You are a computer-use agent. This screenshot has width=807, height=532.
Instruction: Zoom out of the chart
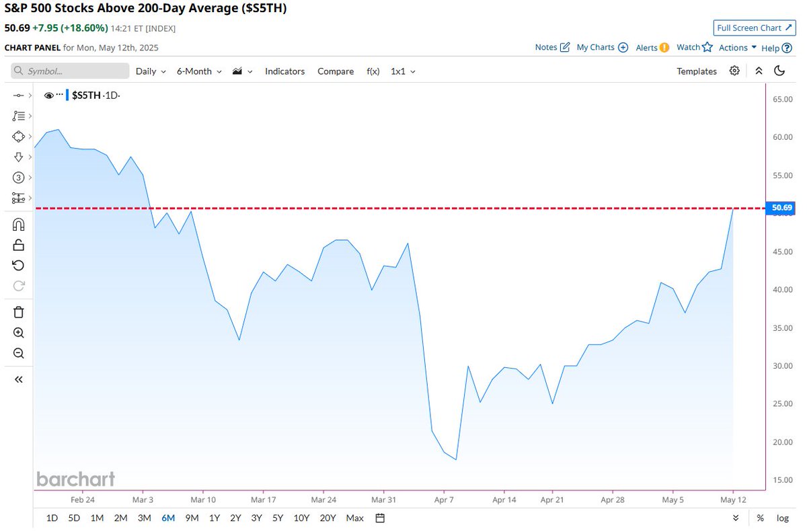click(18, 353)
